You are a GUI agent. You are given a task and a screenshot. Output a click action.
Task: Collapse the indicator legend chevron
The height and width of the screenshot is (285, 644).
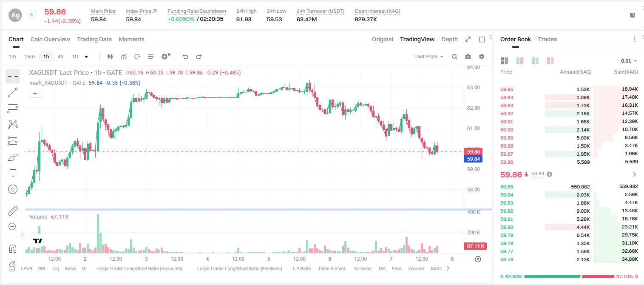click(35, 93)
